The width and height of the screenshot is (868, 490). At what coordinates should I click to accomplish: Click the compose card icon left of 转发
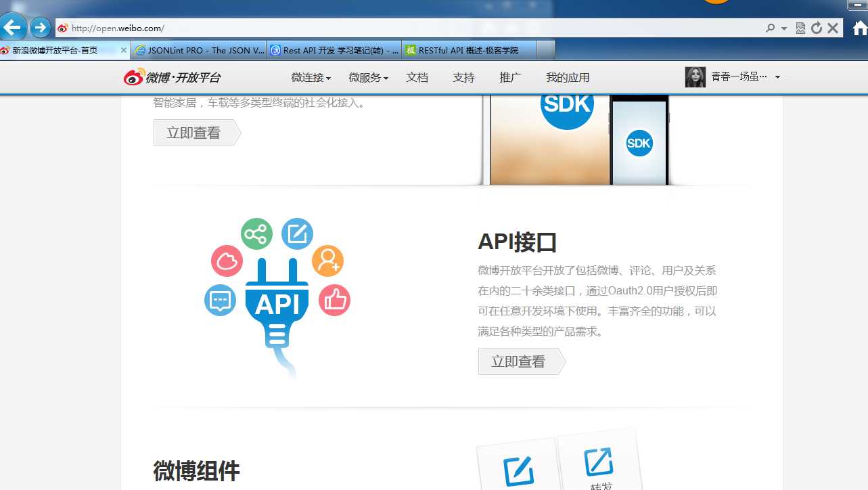click(x=519, y=472)
